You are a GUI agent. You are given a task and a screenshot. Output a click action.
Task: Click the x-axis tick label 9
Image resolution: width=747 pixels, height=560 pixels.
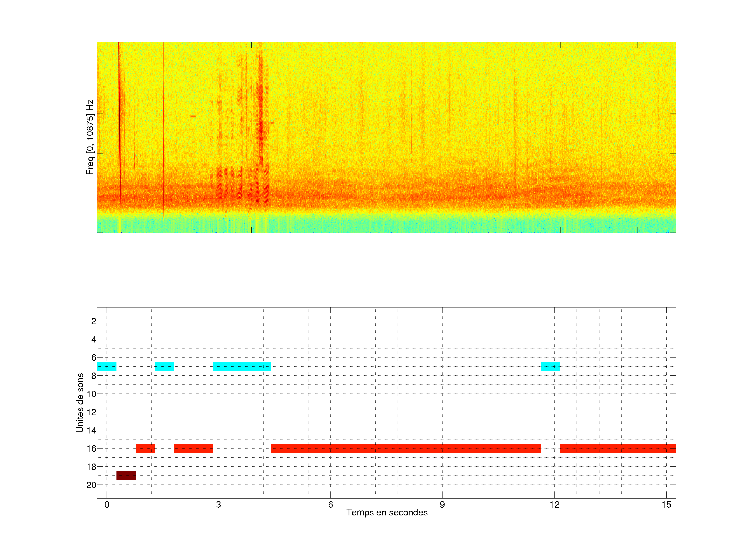pos(442,505)
